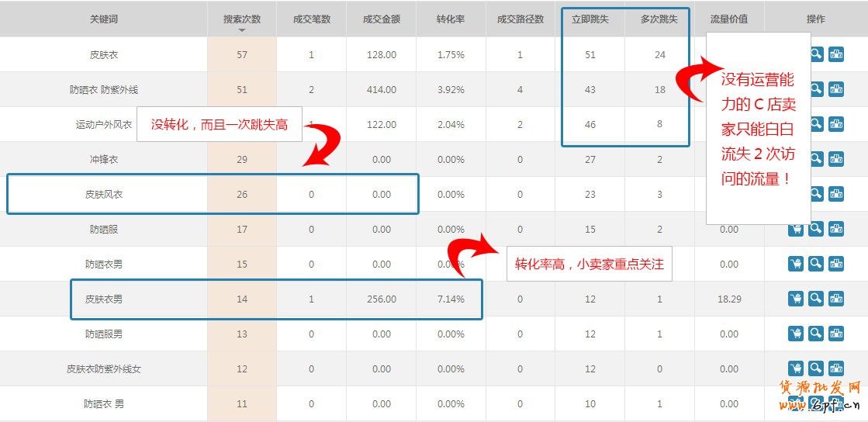The width and height of the screenshot is (868, 422).
Task: Click the cart icon in 防晒服 row
Action: [795, 229]
